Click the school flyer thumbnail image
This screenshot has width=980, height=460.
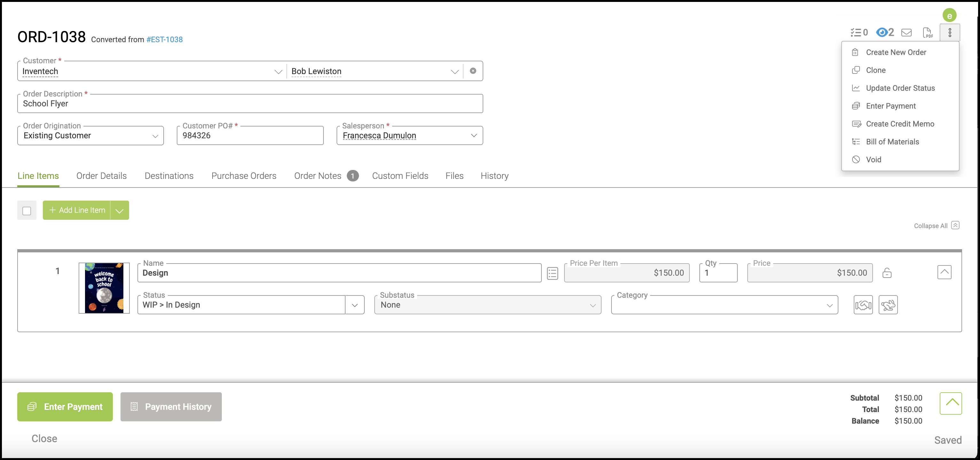[104, 288]
